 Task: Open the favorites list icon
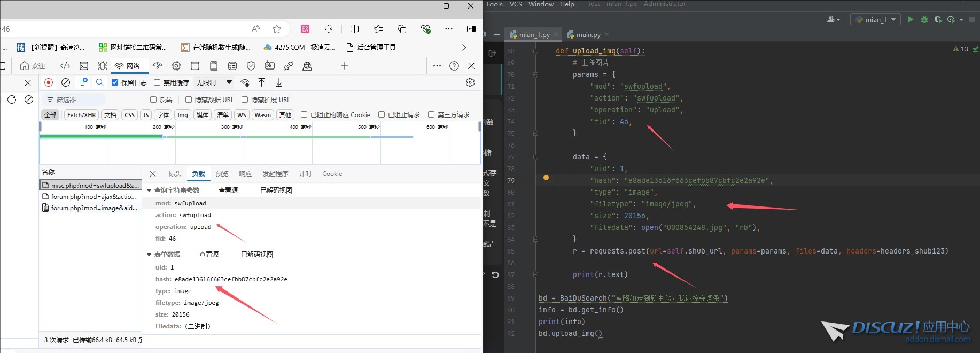(x=378, y=29)
